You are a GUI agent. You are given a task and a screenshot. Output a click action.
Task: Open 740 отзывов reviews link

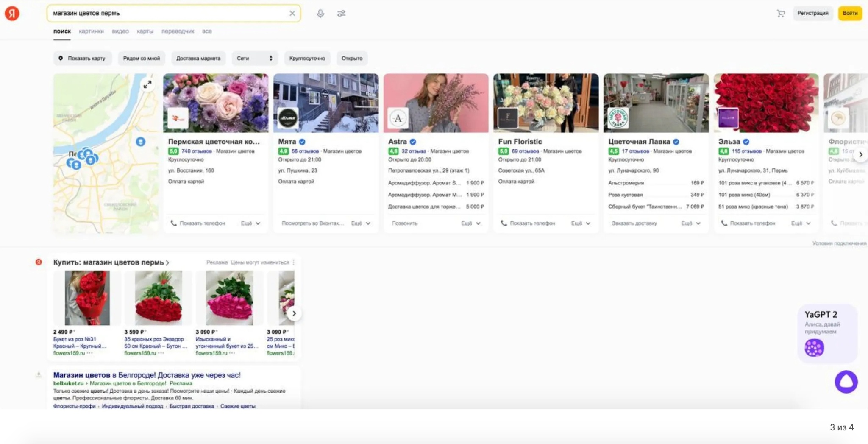196,151
